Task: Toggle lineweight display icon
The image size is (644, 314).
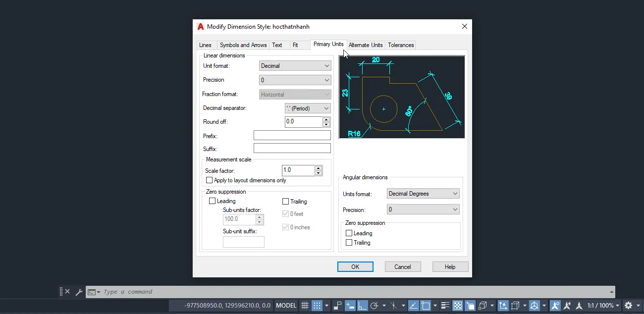Action: [x=445, y=306]
